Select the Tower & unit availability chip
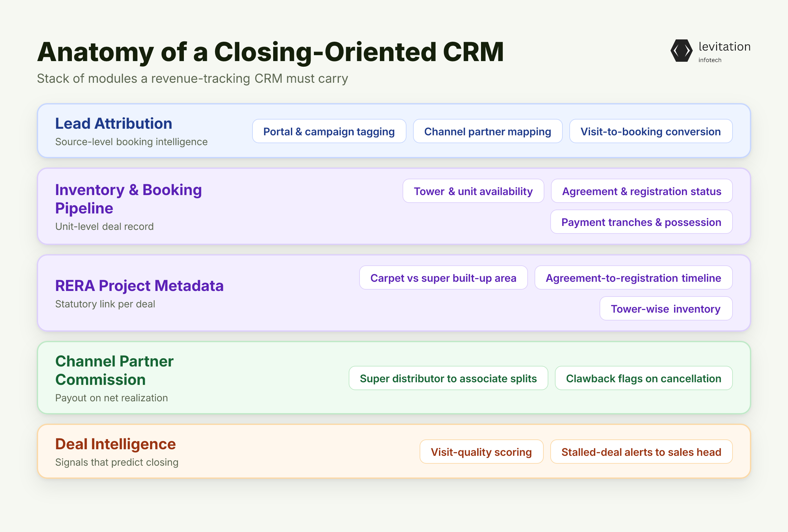Image resolution: width=788 pixels, height=532 pixels. pyautogui.click(x=473, y=191)
